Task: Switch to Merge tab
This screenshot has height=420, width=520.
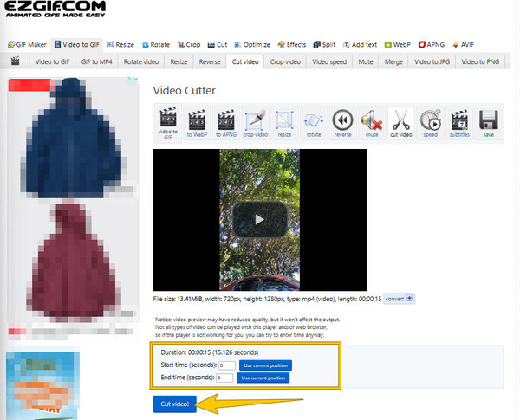Action: tap(393, 61)
